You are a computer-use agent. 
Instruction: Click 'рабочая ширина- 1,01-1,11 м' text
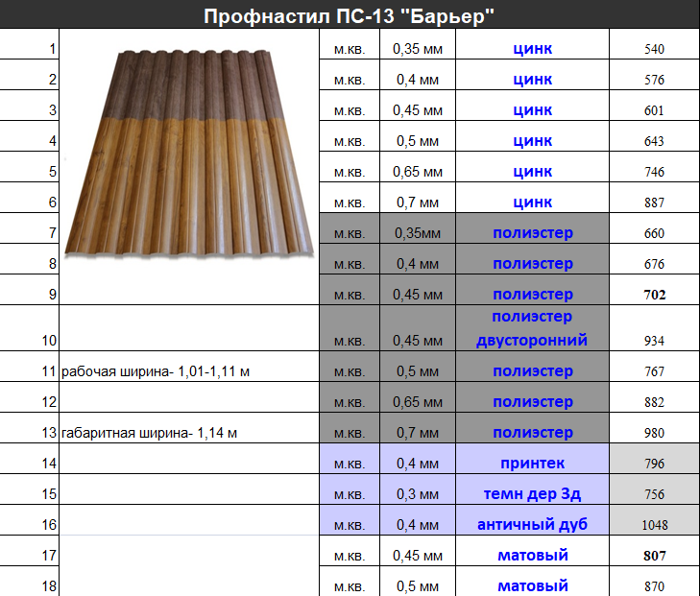coord(156,371)
